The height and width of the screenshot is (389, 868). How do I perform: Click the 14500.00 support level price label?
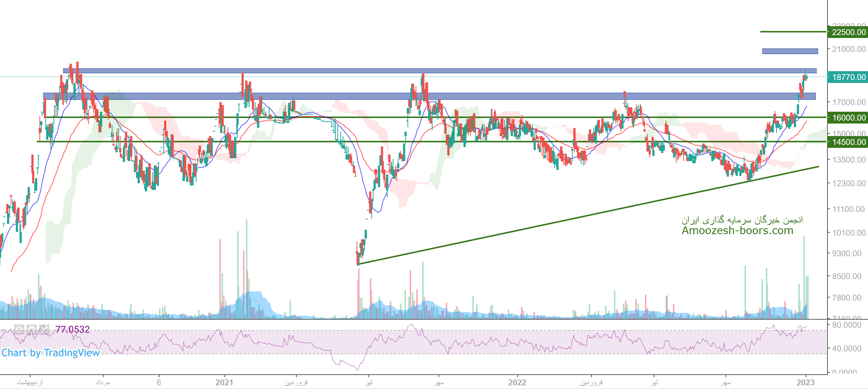coord(848,142)
